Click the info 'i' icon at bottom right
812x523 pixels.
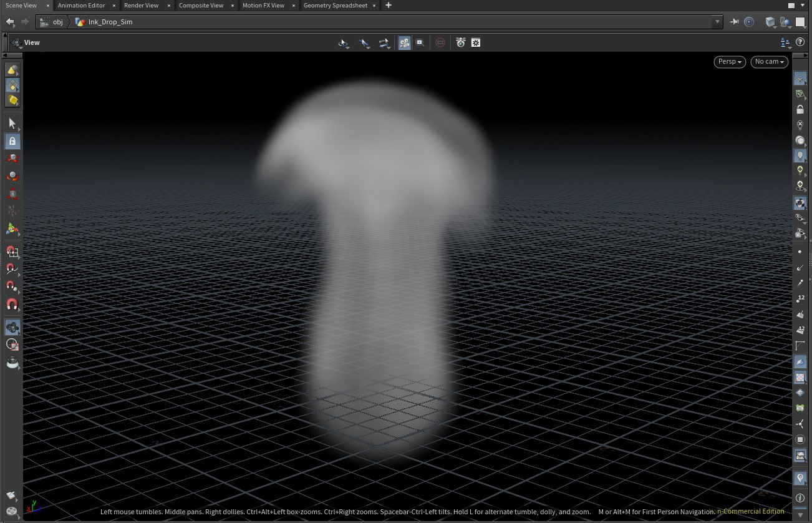coord(800,498)
